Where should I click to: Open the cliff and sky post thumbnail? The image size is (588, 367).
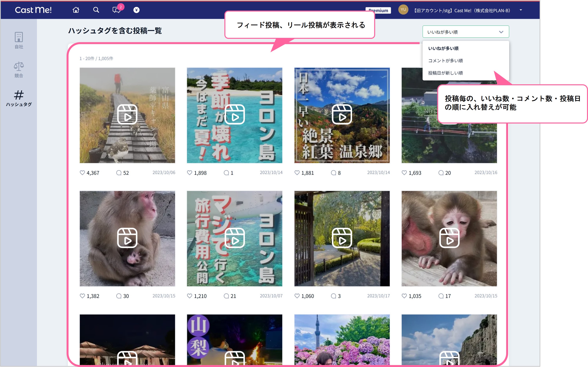(x=449, y=340)
